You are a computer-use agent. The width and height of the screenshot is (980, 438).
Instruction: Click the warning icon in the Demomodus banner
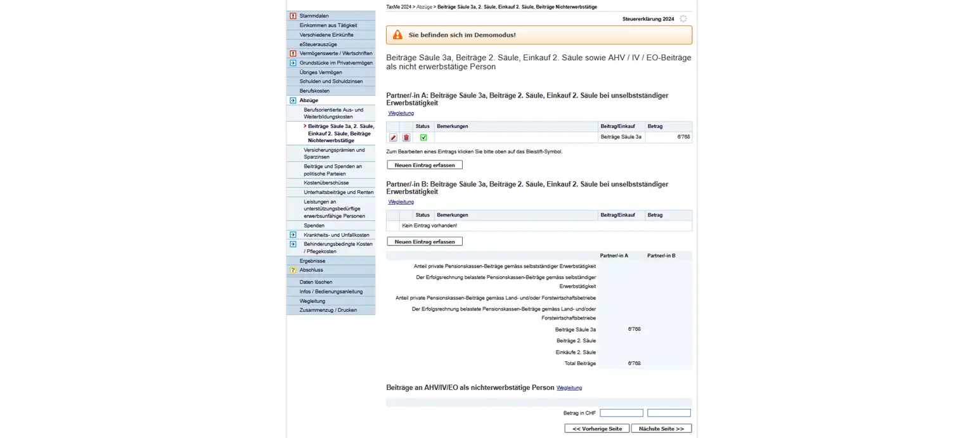(397, 35)
